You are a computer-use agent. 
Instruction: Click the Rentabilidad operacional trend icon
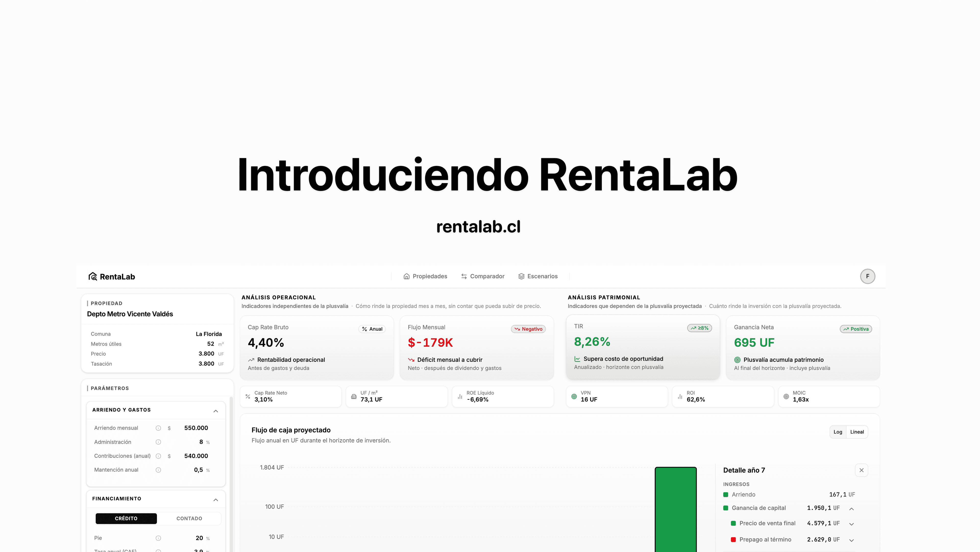coord(251,360)
